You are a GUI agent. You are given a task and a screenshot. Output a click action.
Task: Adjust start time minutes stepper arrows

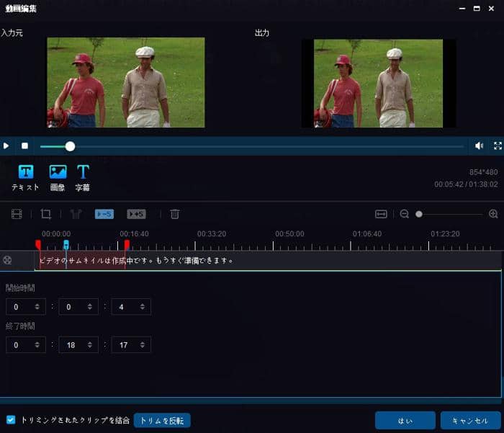[90, 307]
